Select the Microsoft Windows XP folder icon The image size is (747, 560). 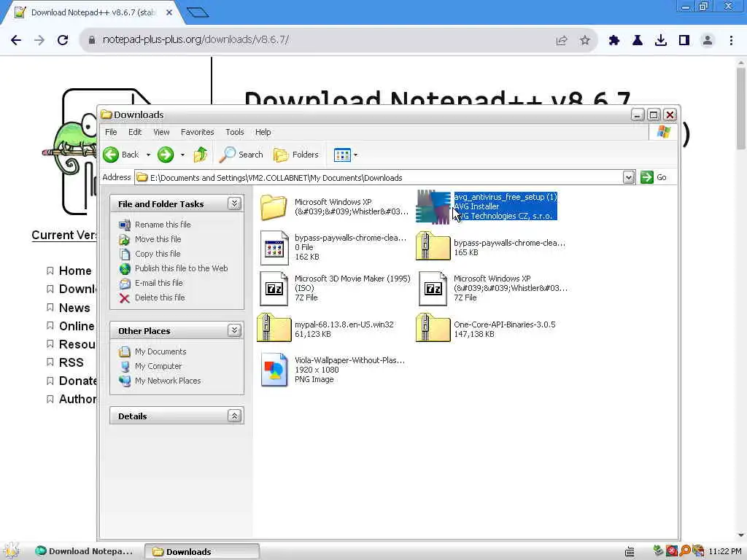pos(274,206)
